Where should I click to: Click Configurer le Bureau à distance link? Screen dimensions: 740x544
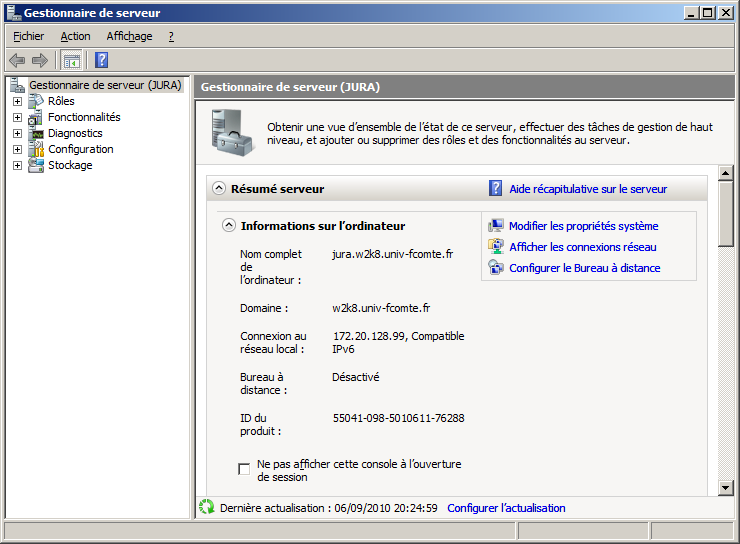pos(584,268)
